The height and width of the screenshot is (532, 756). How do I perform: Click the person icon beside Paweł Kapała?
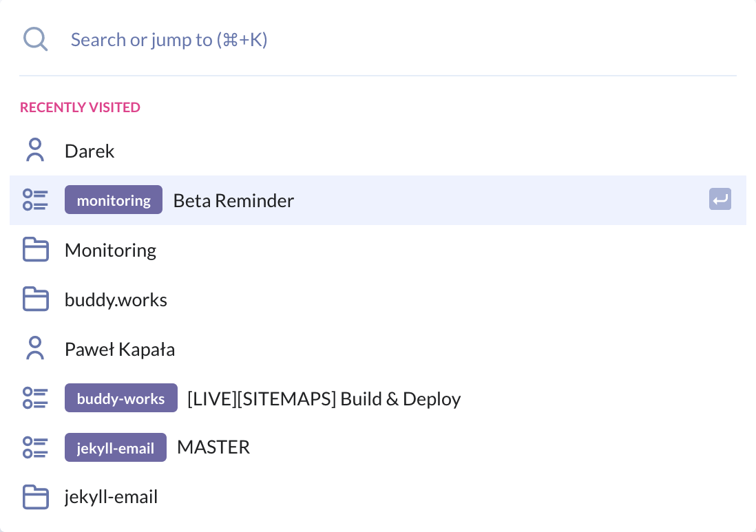[x=35, y=348]
